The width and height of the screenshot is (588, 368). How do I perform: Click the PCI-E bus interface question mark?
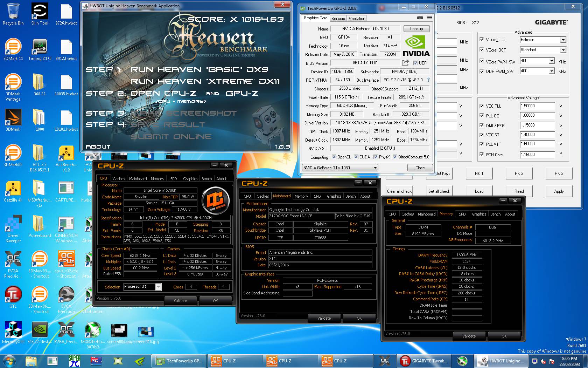(428, 80)
